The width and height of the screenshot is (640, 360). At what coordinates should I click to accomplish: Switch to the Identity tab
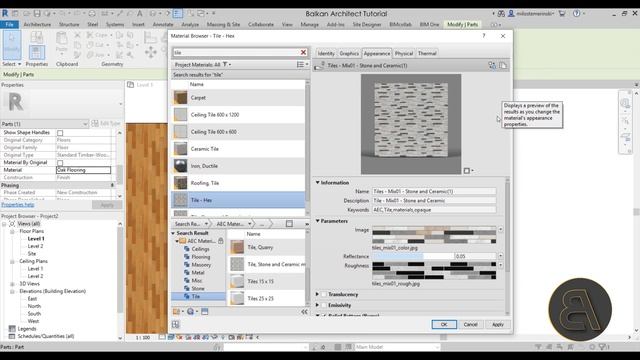click(x=326, y=53)
